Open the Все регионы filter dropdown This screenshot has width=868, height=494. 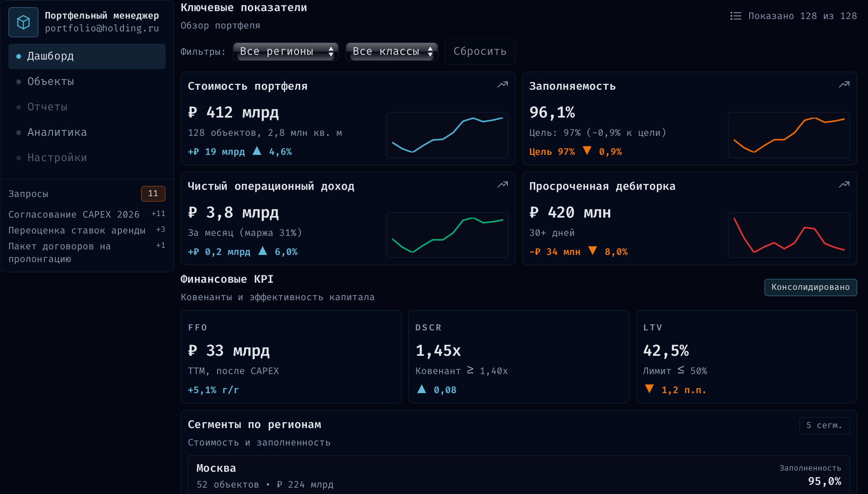click(286, 52)
